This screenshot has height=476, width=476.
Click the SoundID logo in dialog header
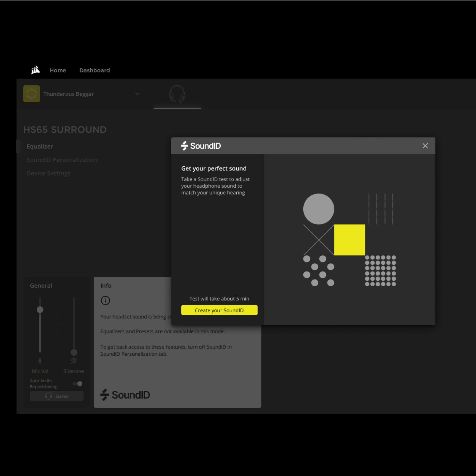(201, 146)
